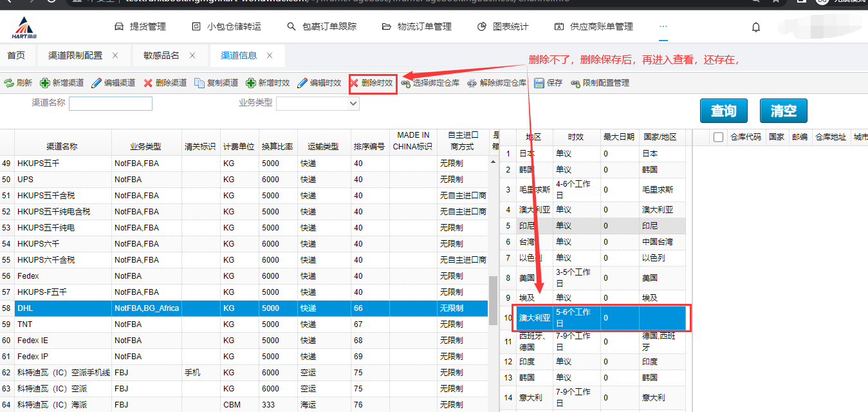Open notifications via the bell icon
This screenshot has height=412, width=868.
pyautogui.click(x=756, y=27)
